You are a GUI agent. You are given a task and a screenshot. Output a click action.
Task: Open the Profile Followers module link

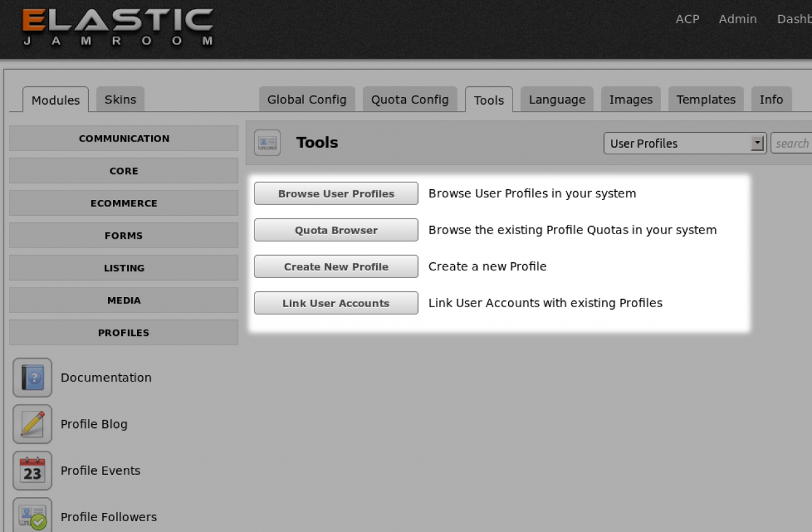coord(108,517)
